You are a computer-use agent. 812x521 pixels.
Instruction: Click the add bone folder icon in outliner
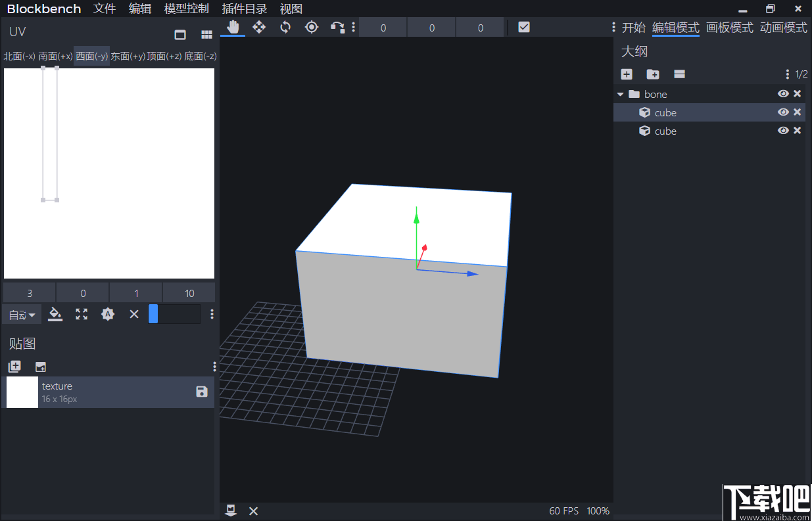click(652, 74)
